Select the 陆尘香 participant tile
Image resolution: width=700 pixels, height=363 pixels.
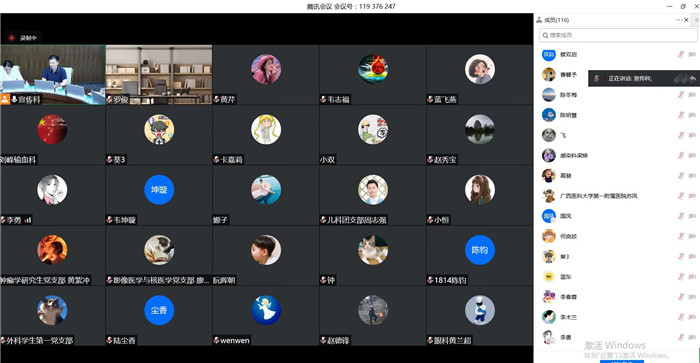[159, 316]
